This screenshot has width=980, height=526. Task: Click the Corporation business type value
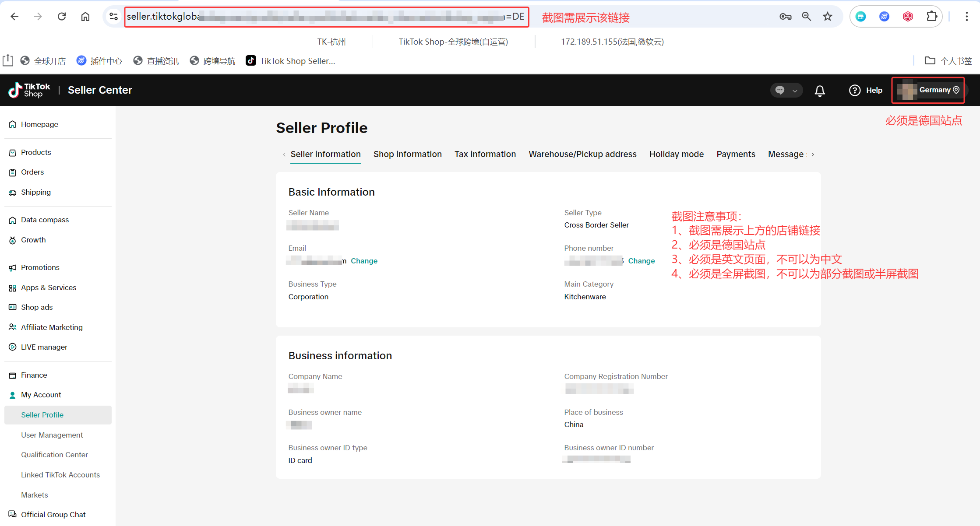[308, 297]
